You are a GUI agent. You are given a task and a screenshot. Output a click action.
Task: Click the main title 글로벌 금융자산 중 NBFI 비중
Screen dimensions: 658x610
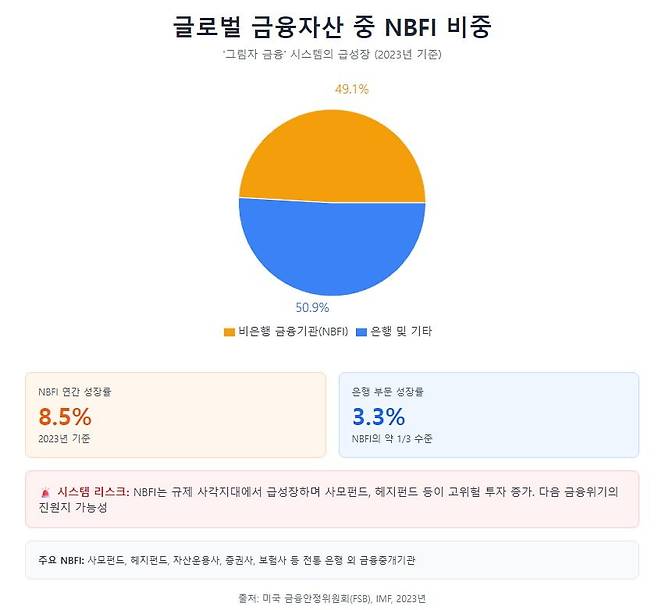click(x=332, y=26)
